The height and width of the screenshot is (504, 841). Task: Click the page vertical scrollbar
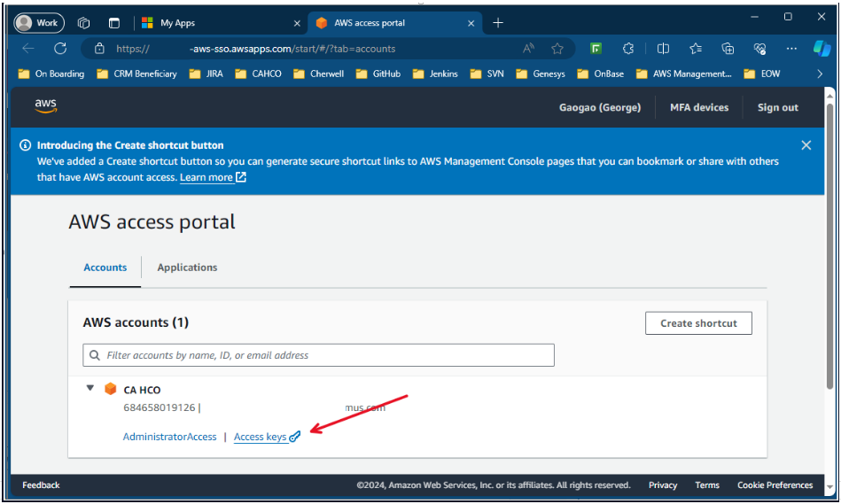(x=829, y=245)
